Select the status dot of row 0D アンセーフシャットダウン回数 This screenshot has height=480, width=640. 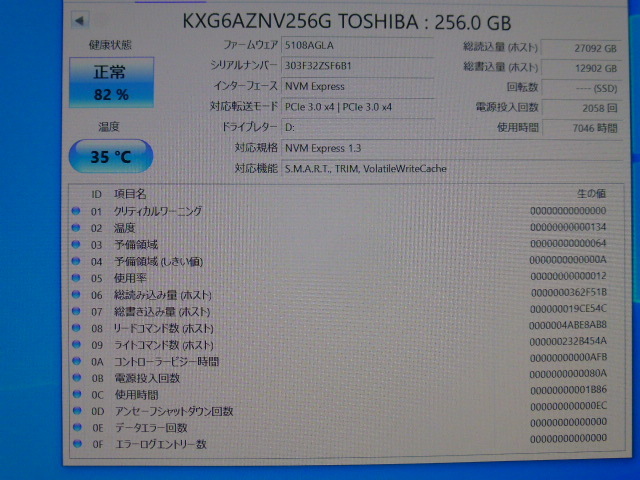click(77, 411)
